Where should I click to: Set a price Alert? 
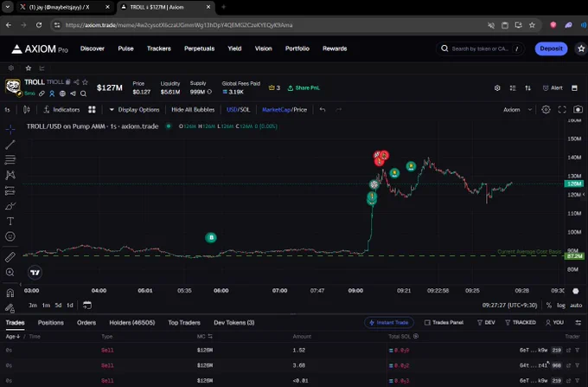[x=553, y=87]
